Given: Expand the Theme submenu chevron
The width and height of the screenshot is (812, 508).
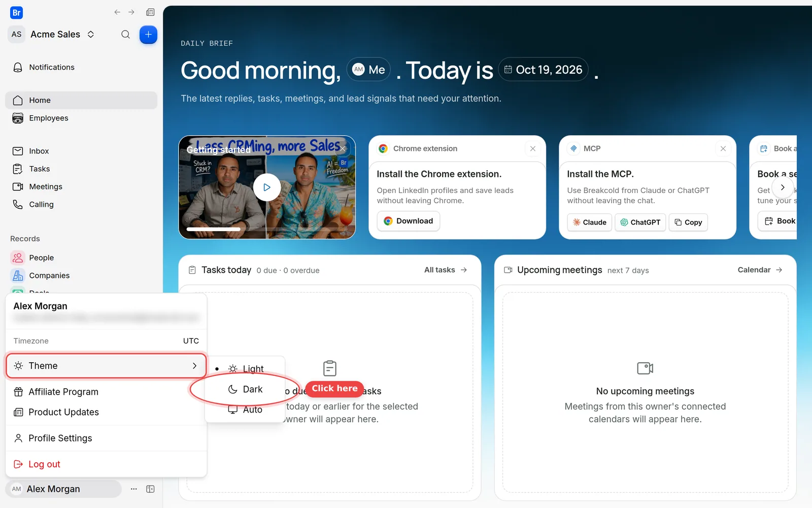Looking at the screenshot, I should coord(194,366).
